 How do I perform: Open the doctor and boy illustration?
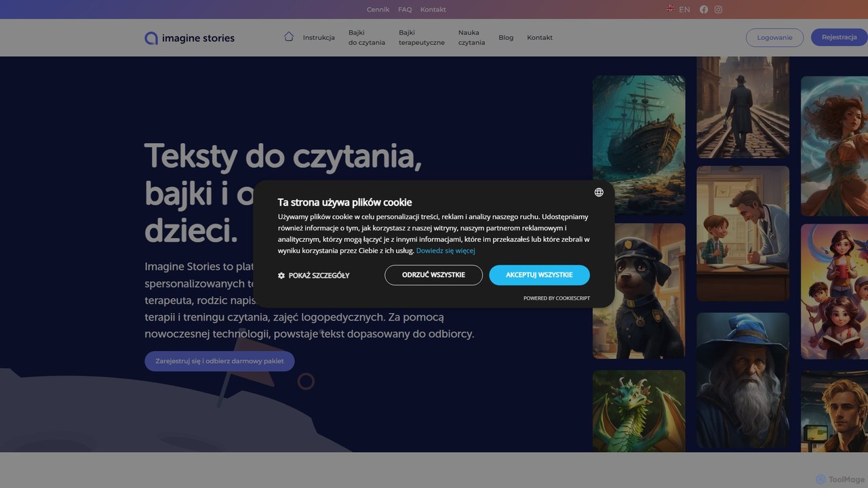[x=743, y=234]
